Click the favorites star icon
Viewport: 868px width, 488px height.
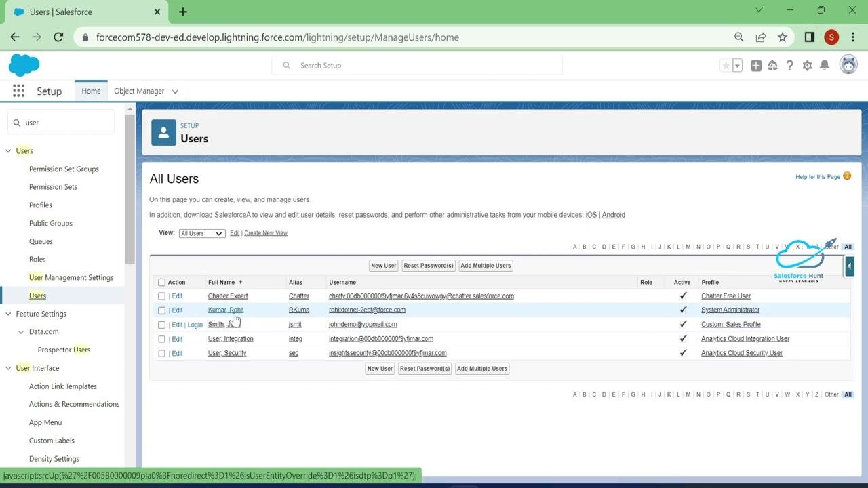[726, 66]
